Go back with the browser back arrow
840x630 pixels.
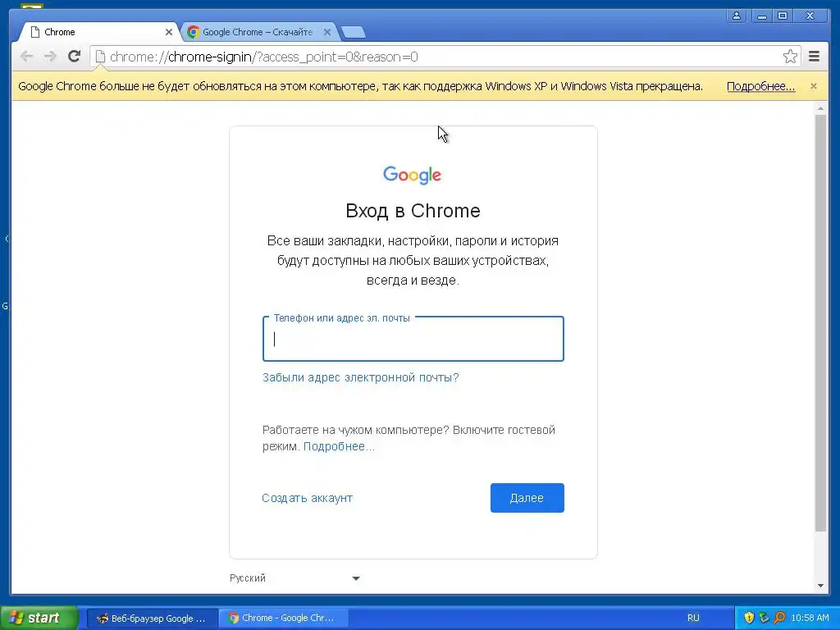pyautogui.click(x=26, y=57)
